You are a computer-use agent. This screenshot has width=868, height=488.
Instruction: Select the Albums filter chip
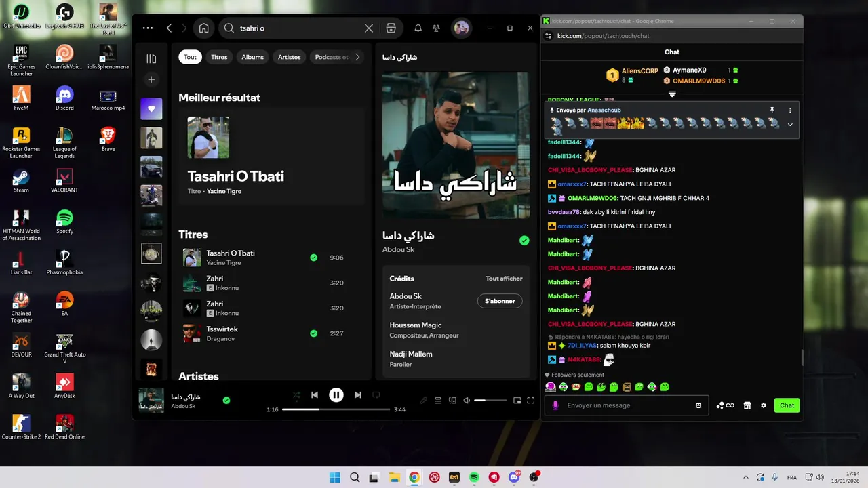[252, 57]
